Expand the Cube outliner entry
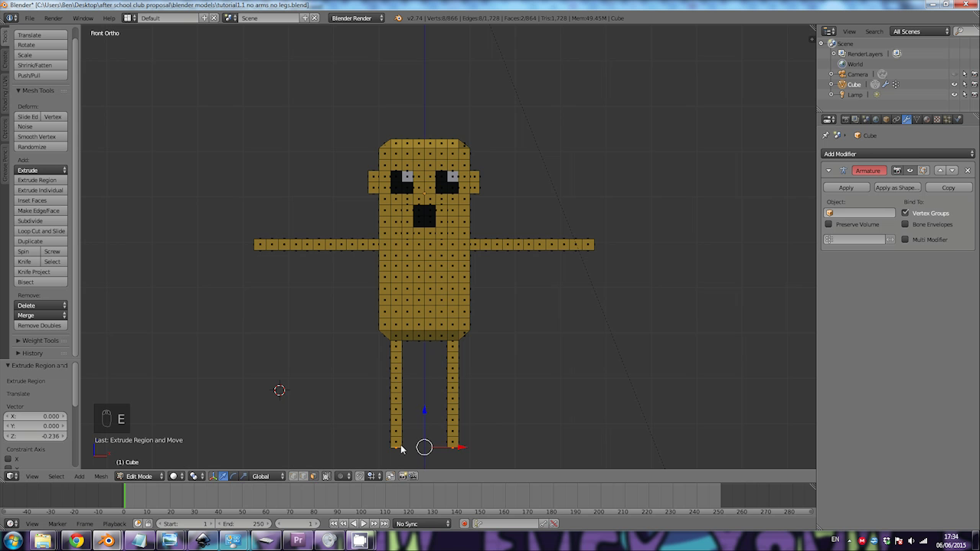The width and height of the screenshot is (980, 551). [x=831, y=84]
